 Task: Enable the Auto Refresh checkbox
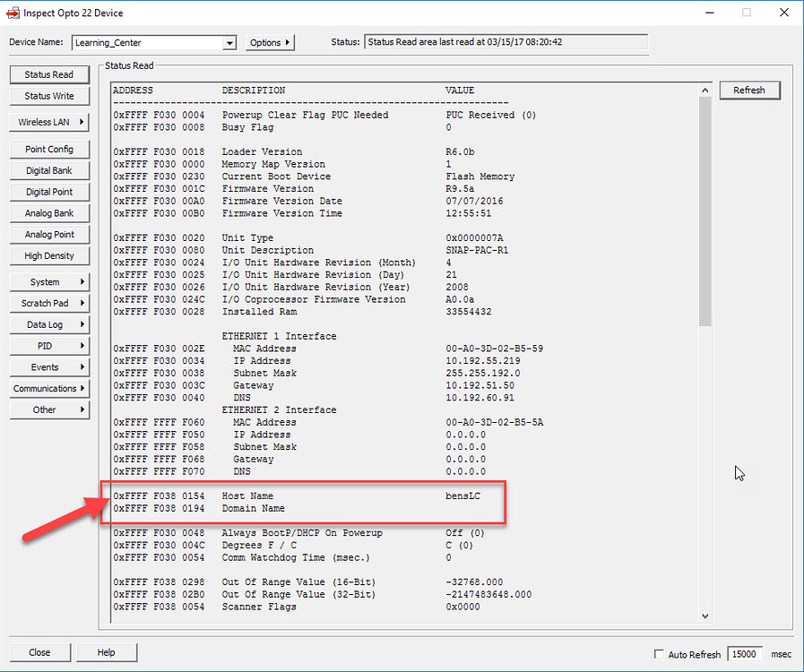pos(660,654)
